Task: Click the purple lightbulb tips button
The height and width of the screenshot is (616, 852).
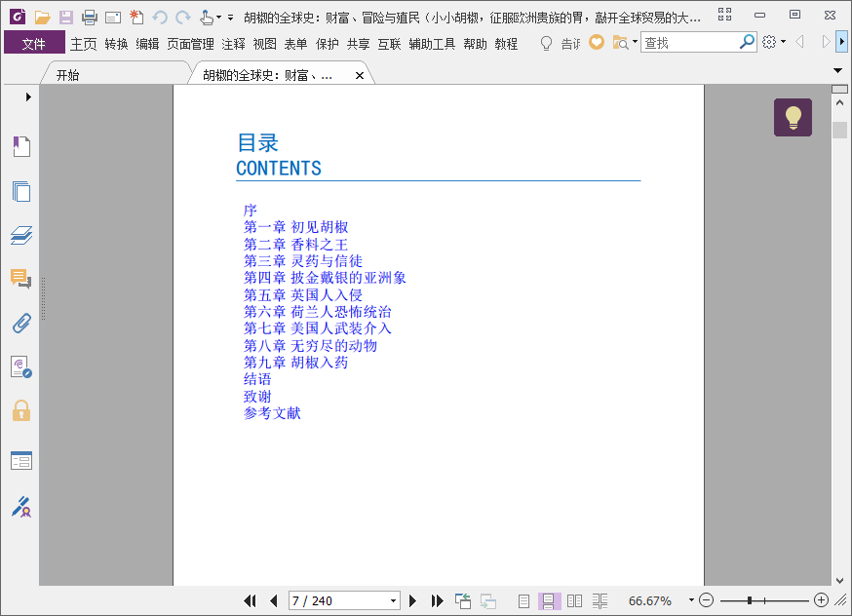Action: 793,117
